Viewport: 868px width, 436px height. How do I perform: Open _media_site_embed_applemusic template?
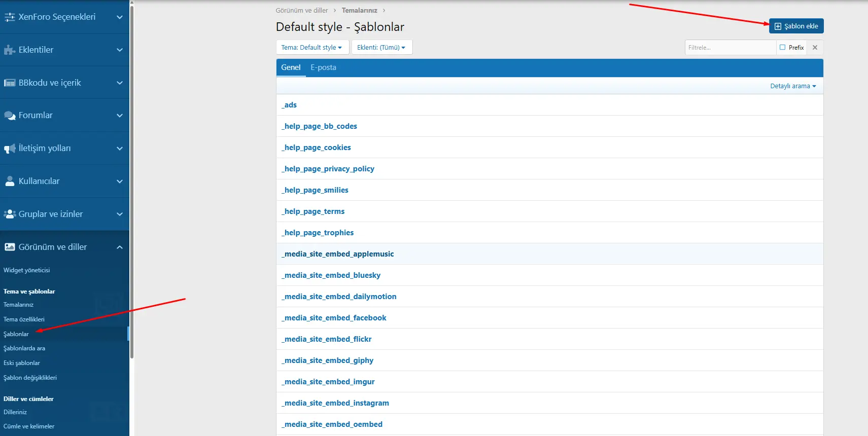tap(338, 254)
